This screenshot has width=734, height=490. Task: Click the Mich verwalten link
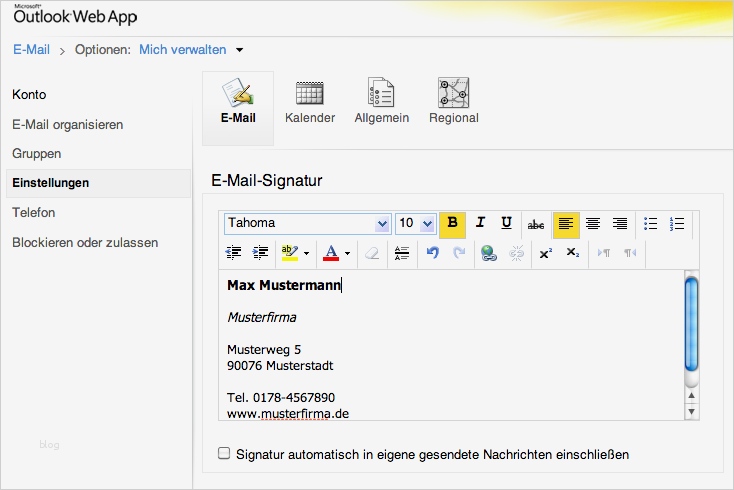tap(183, 50)
